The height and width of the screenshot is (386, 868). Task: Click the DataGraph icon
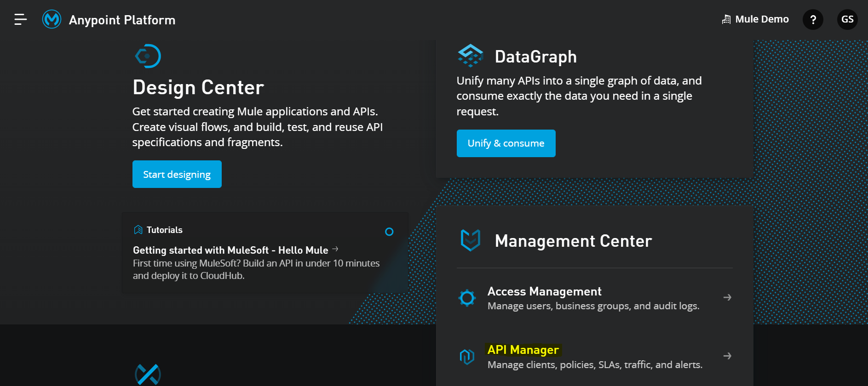(x=470, y=56)
